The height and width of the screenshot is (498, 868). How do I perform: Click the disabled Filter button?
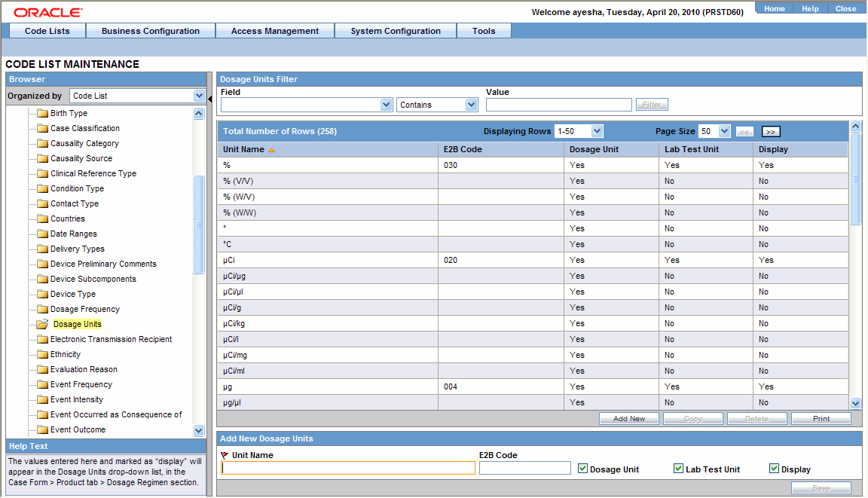(652, 105)
